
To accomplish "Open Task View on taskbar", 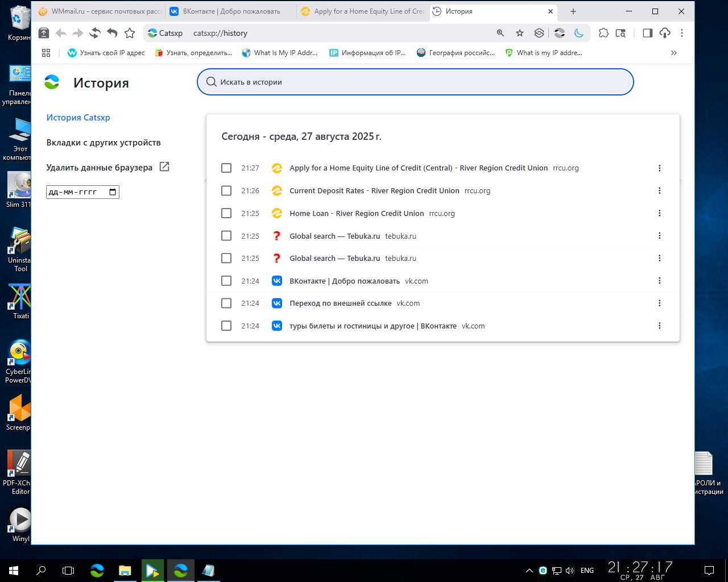I will [x=68, y=570].
